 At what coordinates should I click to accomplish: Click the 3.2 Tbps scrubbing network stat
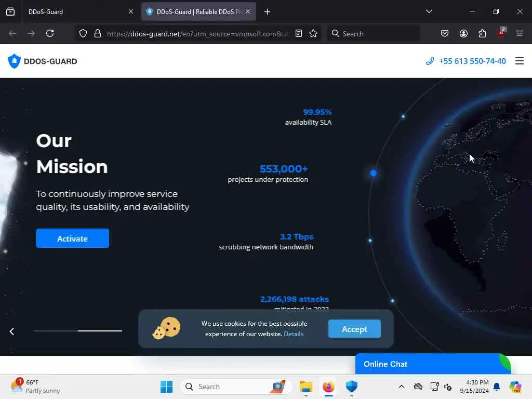tap(266, 242)
